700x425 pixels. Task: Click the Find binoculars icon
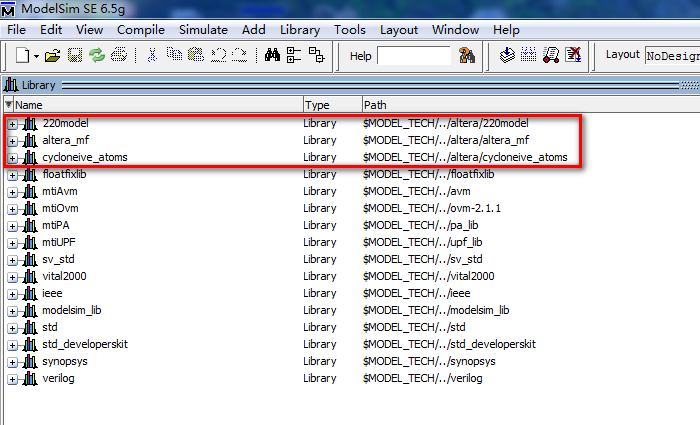271,56
